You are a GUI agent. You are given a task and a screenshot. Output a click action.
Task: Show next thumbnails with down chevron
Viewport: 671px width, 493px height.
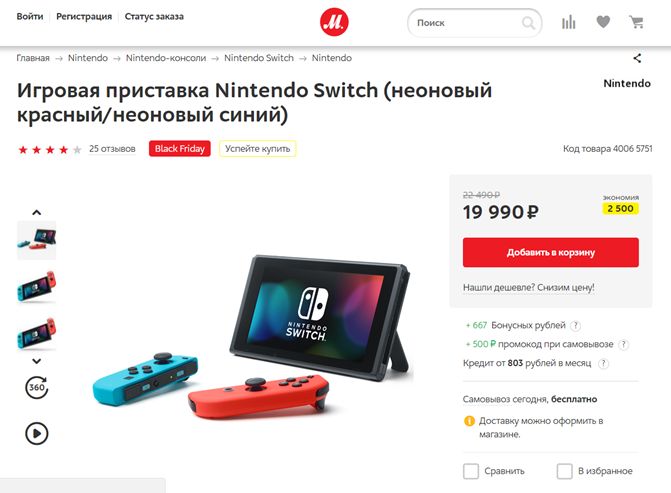37,361
